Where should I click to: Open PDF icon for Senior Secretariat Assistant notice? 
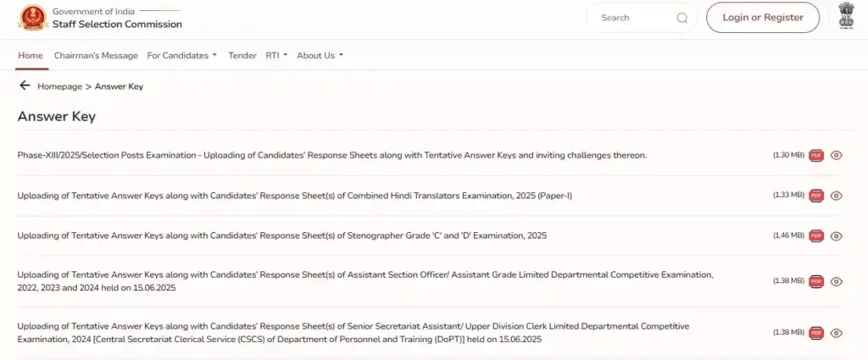click(x=816, y=333)
